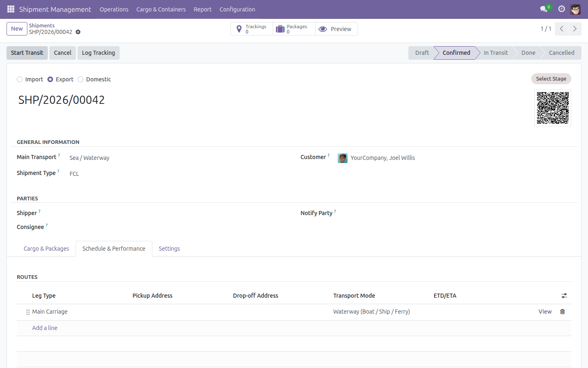Open Trackings with the location pin icon

pyautogui.click(x=252, y=29)
